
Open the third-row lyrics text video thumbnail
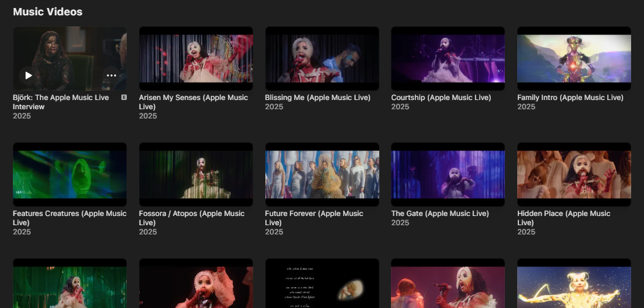322,283
